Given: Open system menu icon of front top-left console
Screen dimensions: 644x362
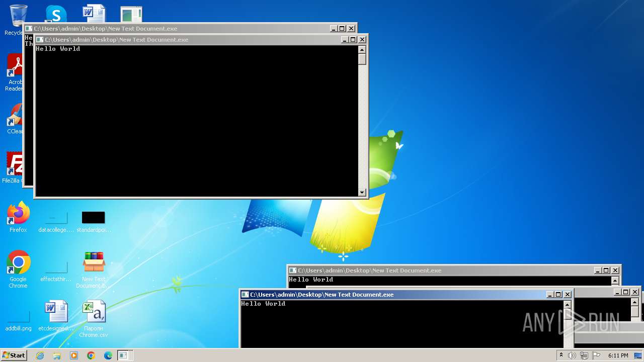Looking at the screenshot, I should point(40,40).
